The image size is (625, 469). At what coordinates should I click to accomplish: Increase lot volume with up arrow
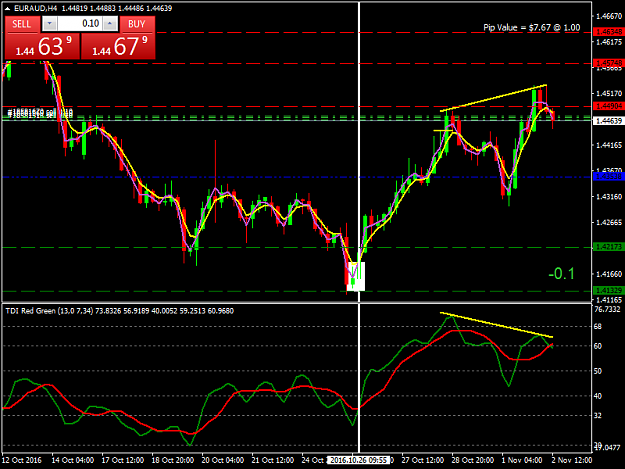[x=110, y=24]
